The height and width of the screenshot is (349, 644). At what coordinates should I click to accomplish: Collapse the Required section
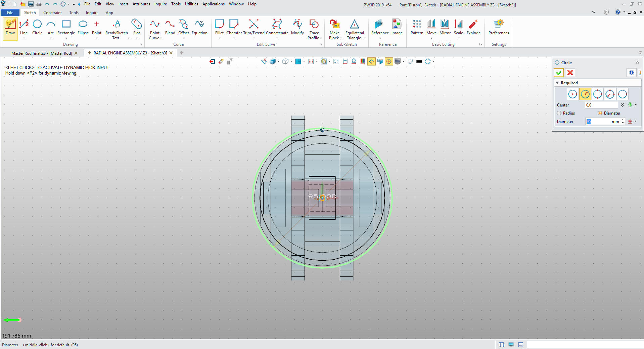557,83
